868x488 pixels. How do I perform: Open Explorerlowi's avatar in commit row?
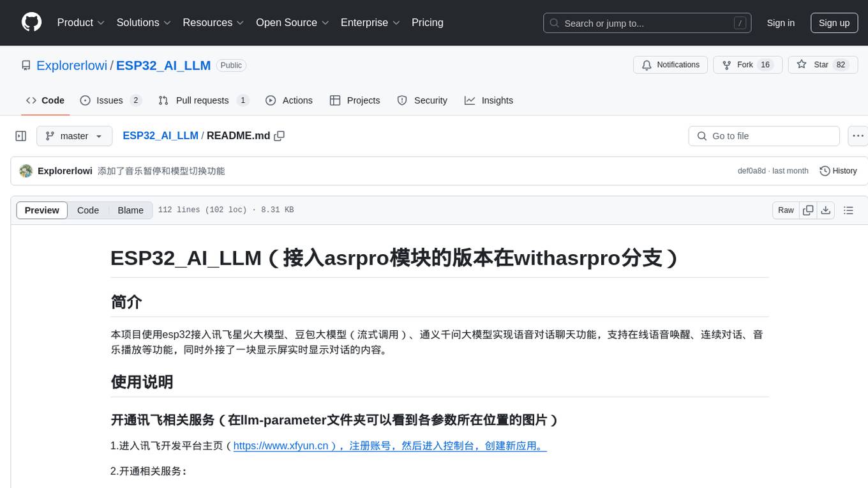click(26, 171)
